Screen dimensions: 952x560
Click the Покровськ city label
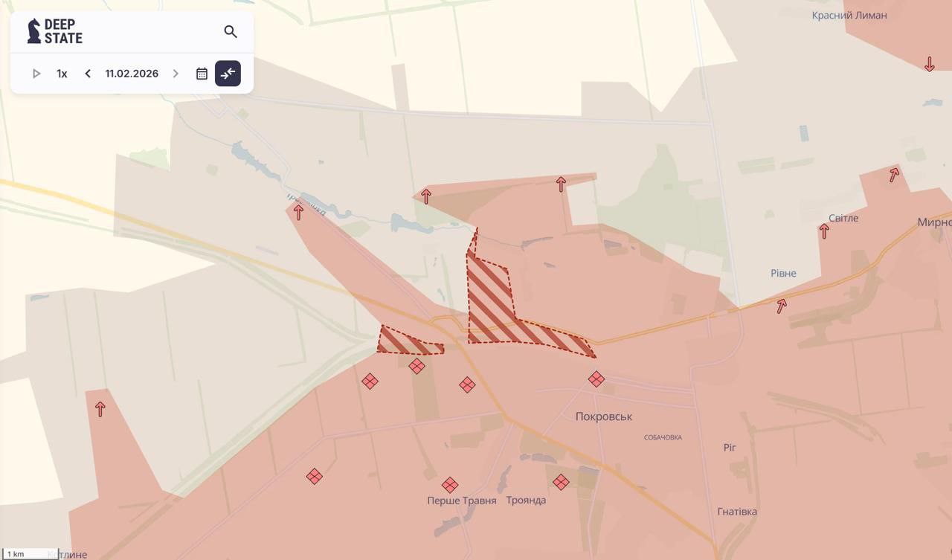tap(604, 416)
